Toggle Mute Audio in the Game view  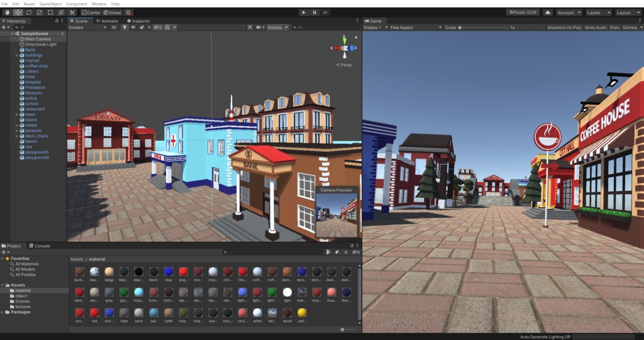596,28
